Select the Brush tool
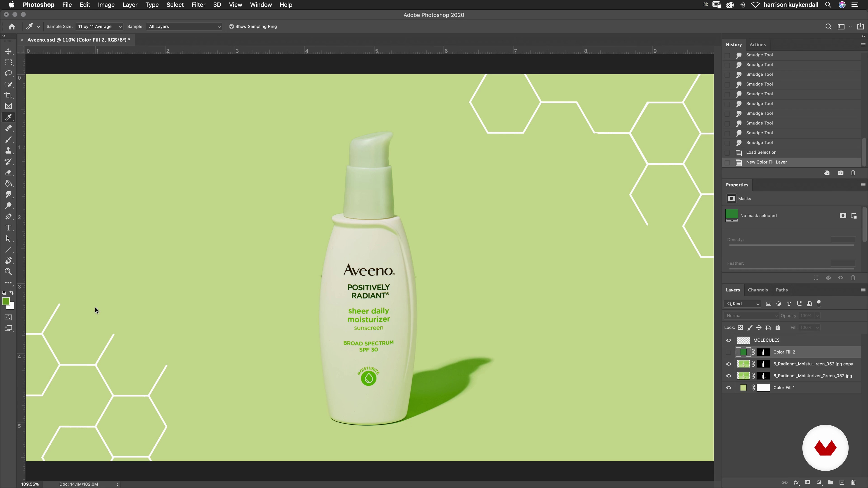Screen dimensions: 868x488 pos(8,140)
